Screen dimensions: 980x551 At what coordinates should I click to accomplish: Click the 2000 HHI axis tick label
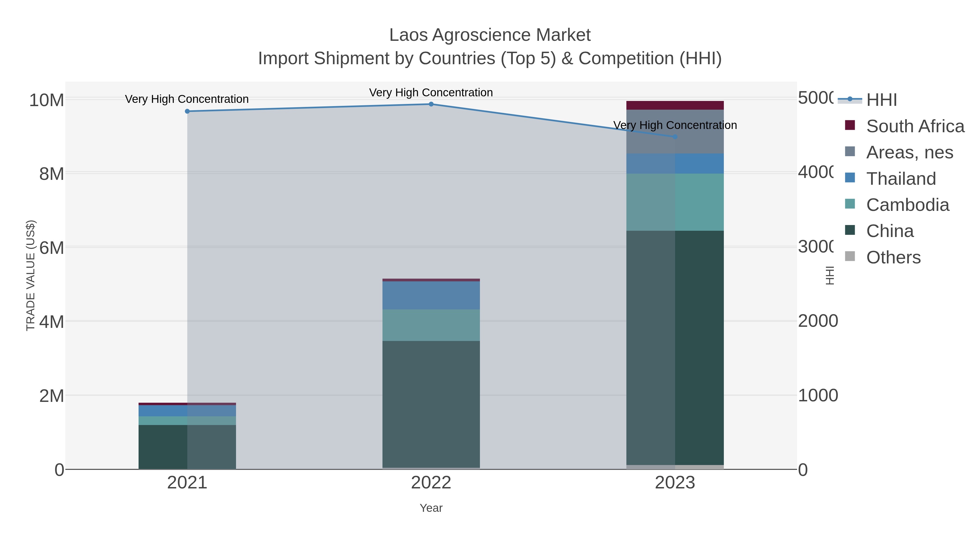818,321
